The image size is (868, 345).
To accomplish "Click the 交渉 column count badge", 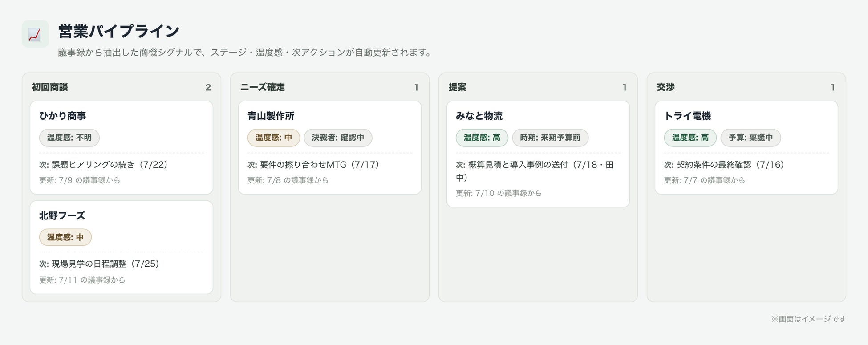I will point(833,88).
